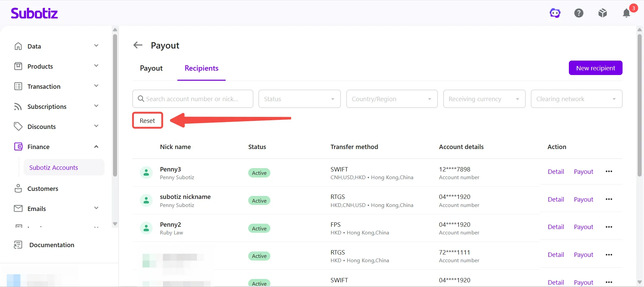
Task: Click the Documentation icon
Action: (x=18, y=245)
